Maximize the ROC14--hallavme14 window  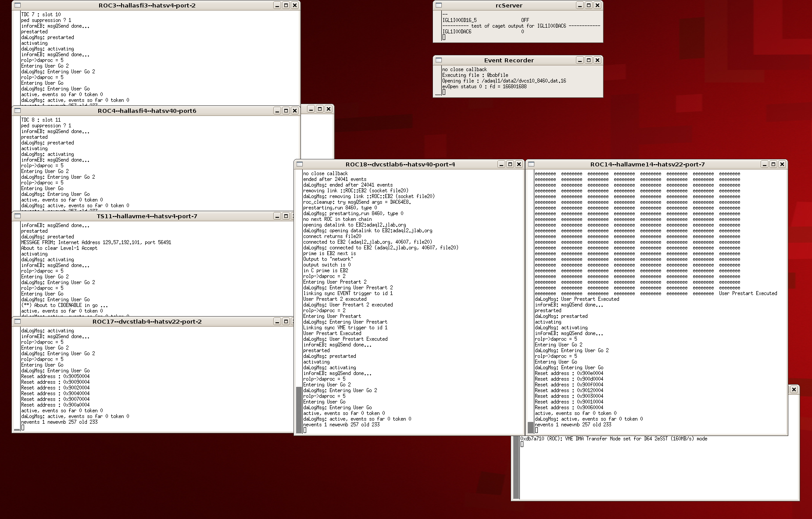click(773, 164)
